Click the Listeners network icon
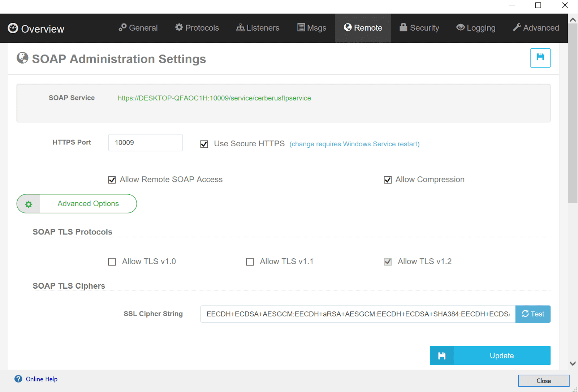 (240, 27)
